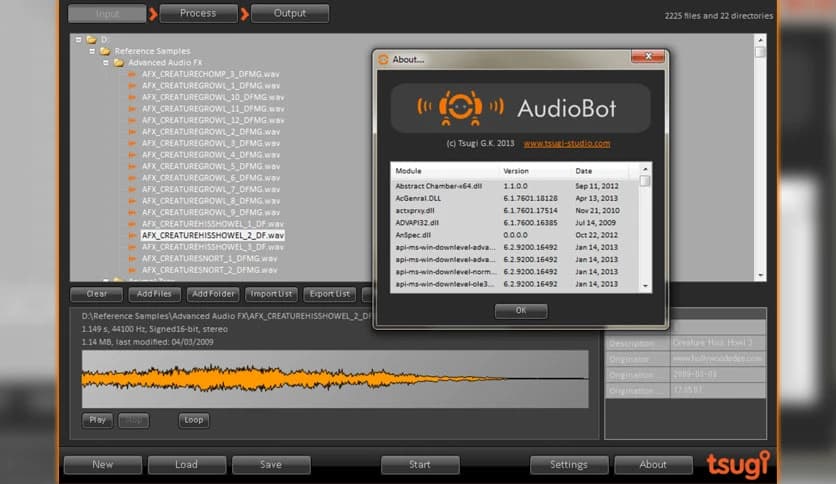
Task: Select AFX_CREATURECHOMP_3_DFMG.wav file
Action: [x=211, y=74]
